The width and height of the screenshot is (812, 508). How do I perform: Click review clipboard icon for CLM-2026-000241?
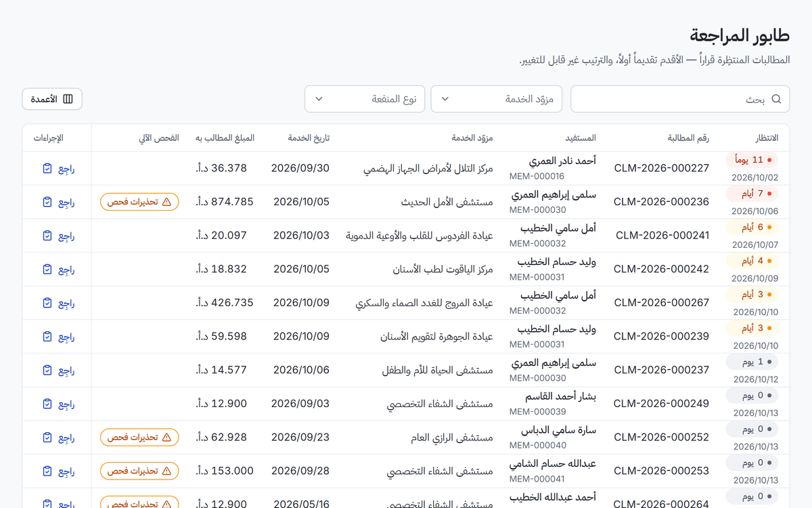[47, 236]
